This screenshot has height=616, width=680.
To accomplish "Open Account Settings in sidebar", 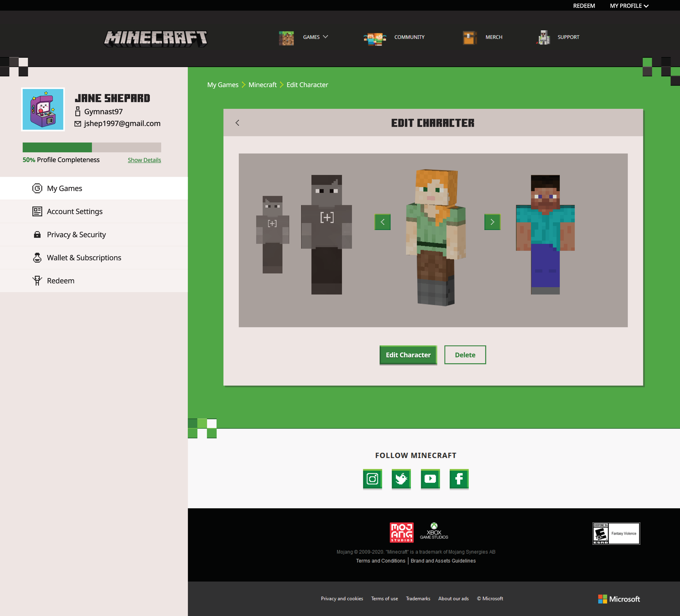I will [75, 212].
